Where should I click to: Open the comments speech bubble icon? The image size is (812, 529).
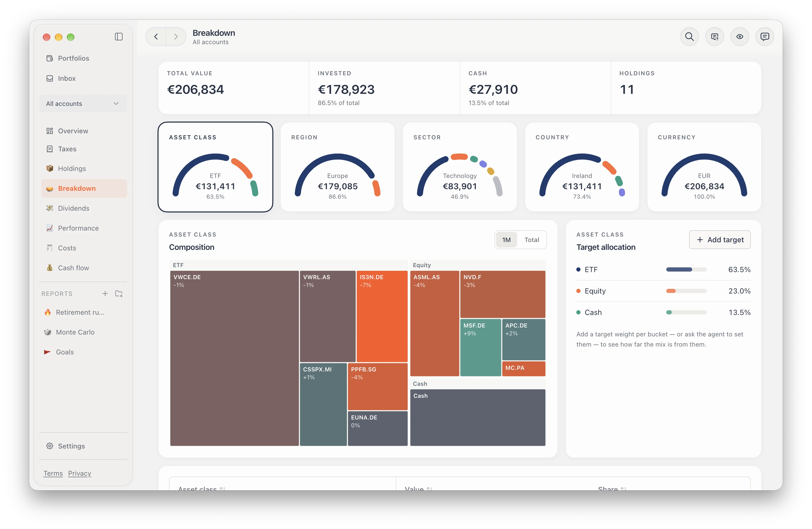tap(765, 37)
